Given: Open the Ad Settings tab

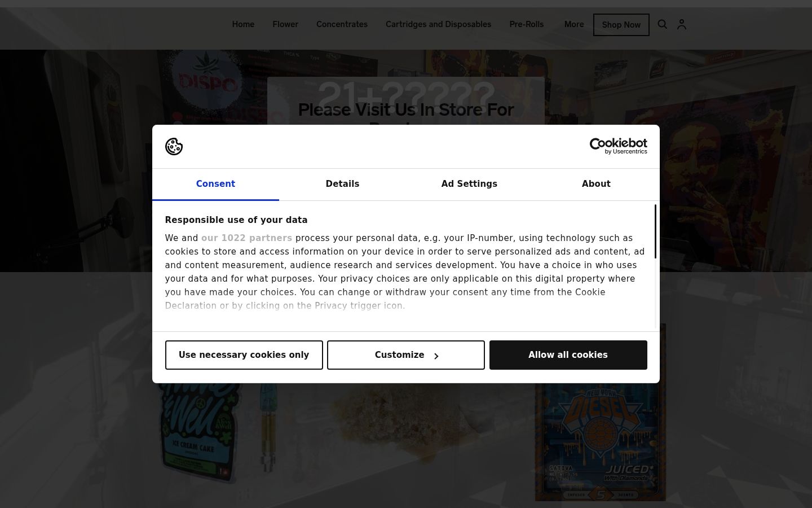Looking at the screenshot, I should click(469, 184).
